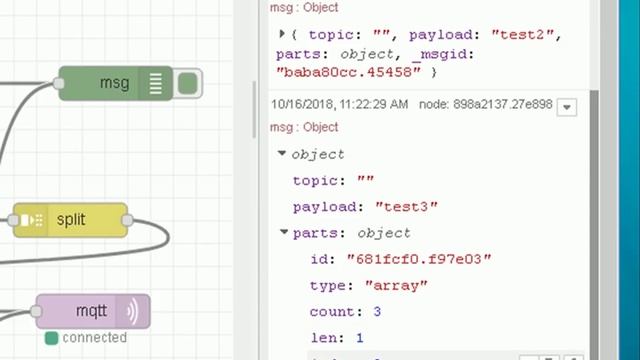This screenshot has width=640, height=360.
Task: Click the expanded topic empty string value
Action: coord(365,180)
